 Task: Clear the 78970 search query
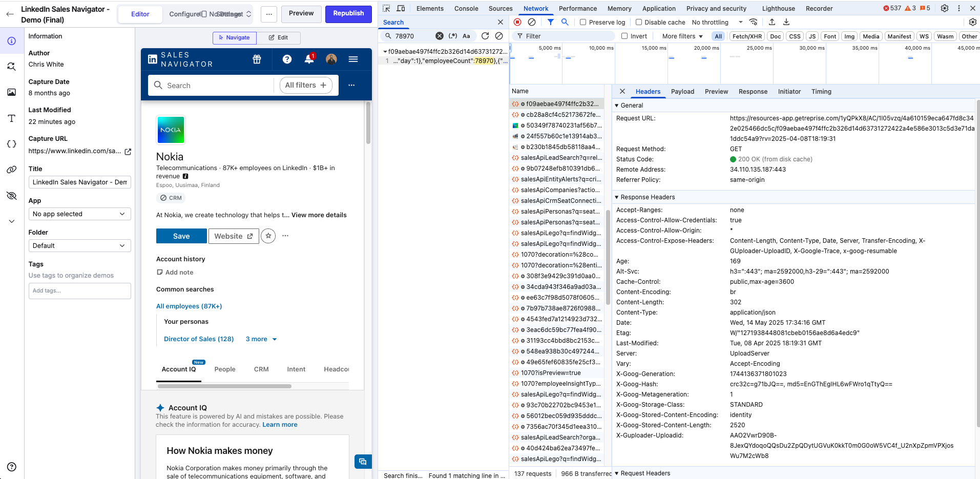coord(440,36)
